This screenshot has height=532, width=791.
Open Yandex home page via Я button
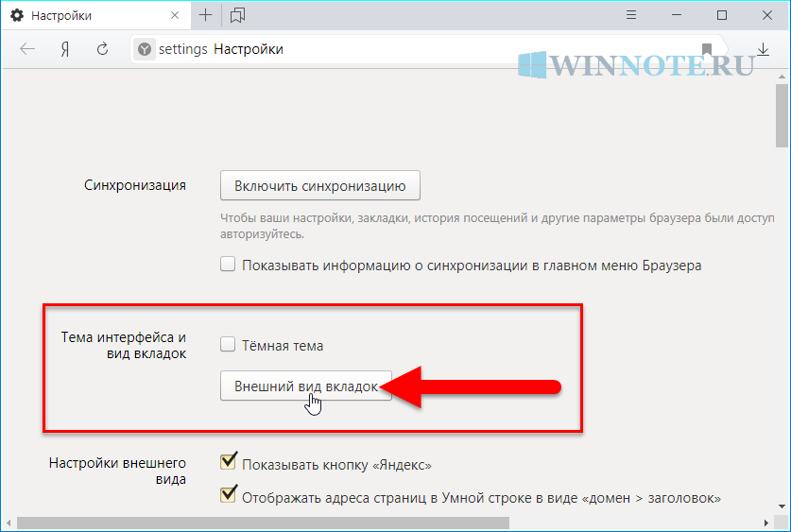point(65,49)
